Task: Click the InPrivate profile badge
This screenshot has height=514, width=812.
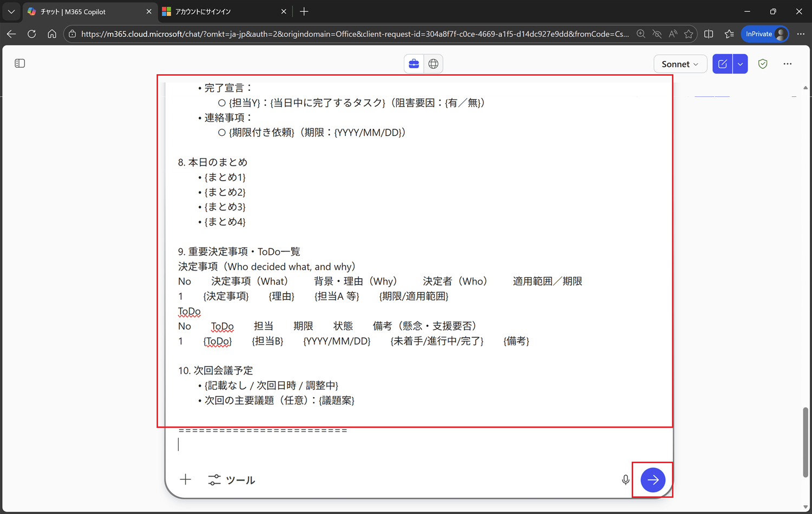Action: click(x=764, y=34)
